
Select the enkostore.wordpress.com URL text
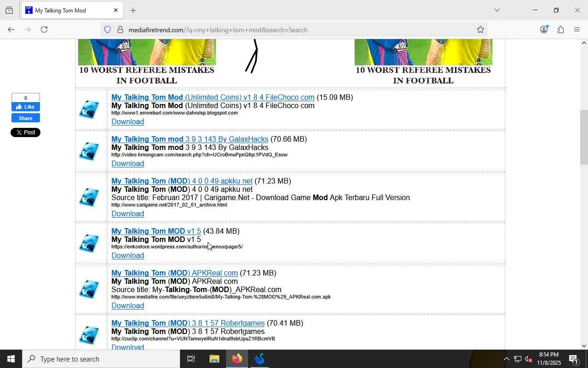177,247
